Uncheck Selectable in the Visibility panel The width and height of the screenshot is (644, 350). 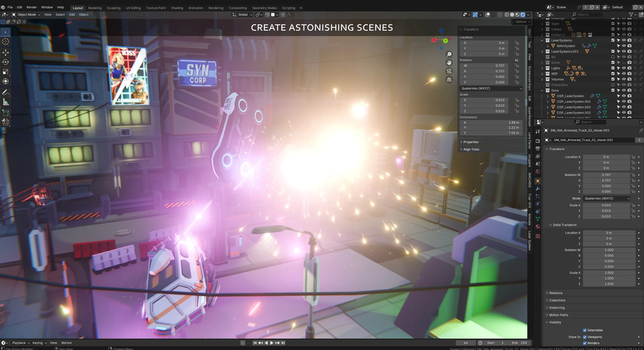[x=585, y=330]
